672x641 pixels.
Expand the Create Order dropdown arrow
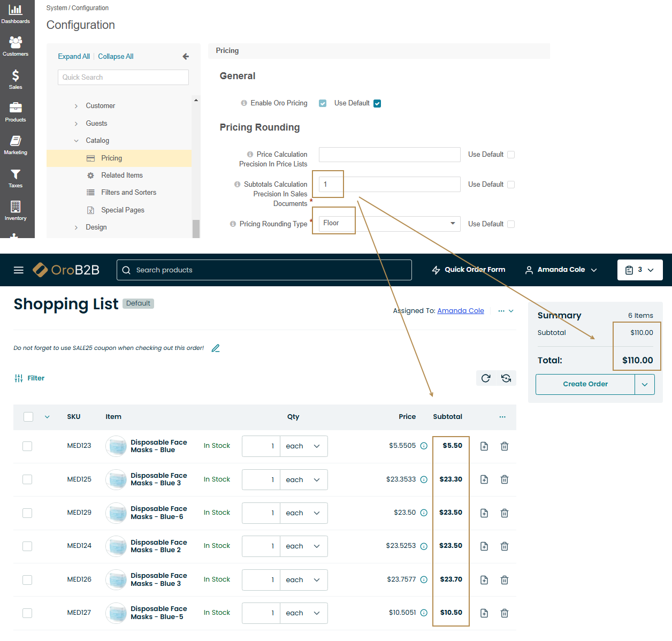645,384
